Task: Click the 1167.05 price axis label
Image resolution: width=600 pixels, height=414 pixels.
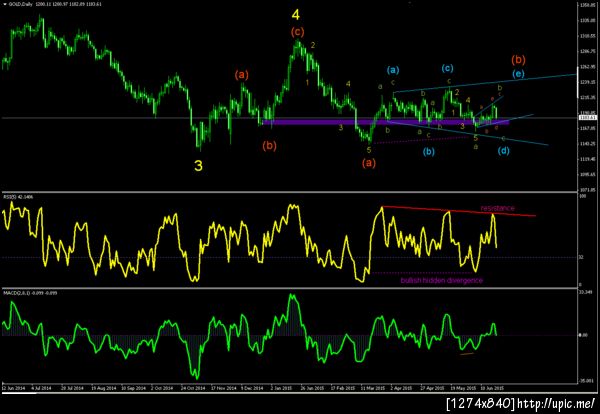Action: point(586,128)
